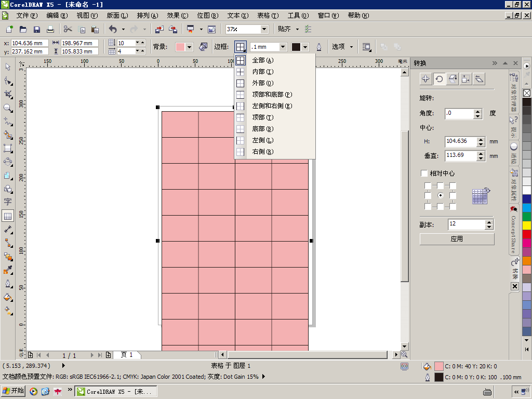Expand the 贴齐 snap dropdown

coord(298,29)
